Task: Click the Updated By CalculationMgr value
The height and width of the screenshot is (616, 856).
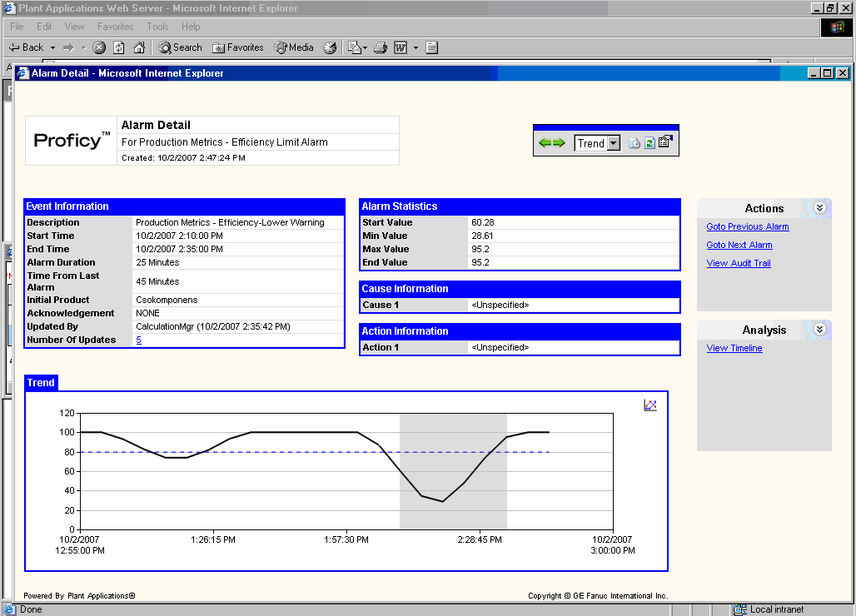Action: 213,327
